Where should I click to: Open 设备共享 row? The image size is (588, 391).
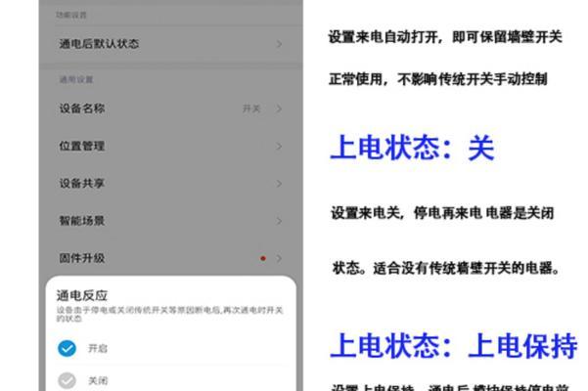[x=170, y=184]
